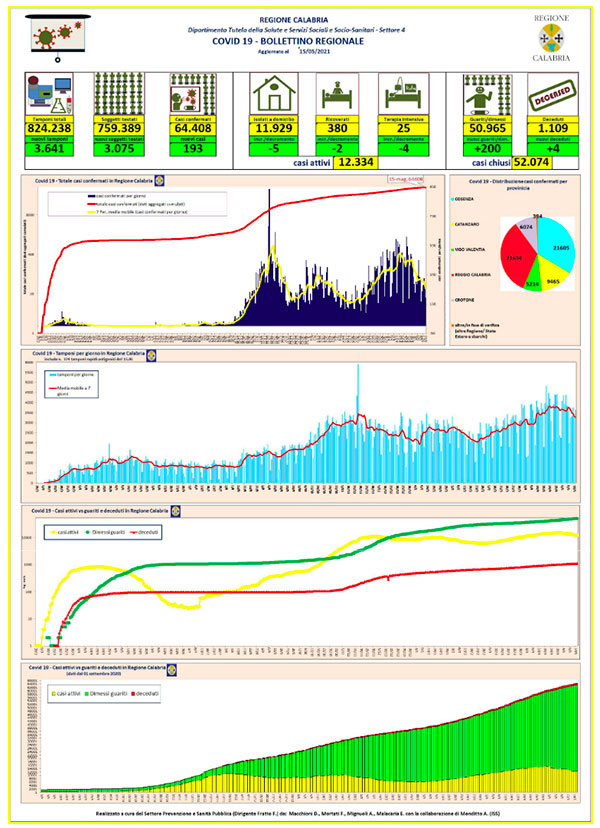The height and width of the screenshot is (828, 600).
Task: Click the COVID 19 - Bollettino Regionale title
Action: (288, 41)
